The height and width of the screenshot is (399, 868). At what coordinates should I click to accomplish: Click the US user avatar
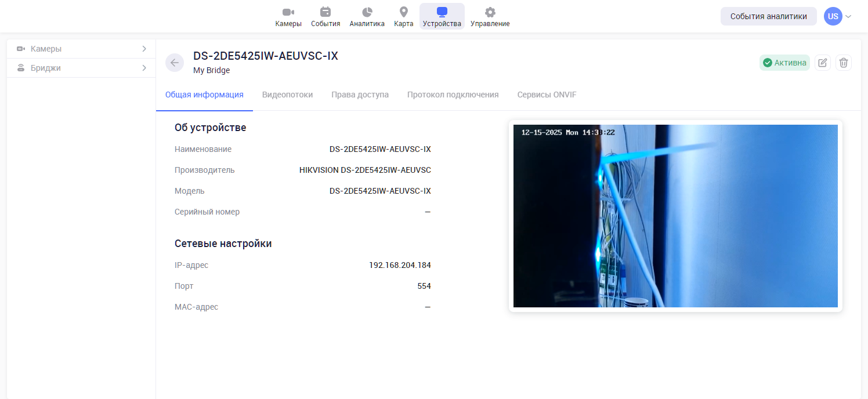coord(833,16)
